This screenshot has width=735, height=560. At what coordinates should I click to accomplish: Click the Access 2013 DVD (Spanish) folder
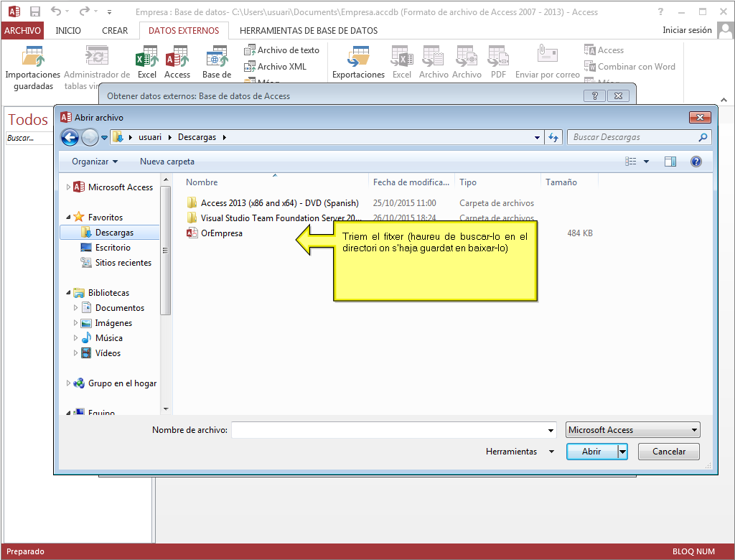(x=273, y=203)
